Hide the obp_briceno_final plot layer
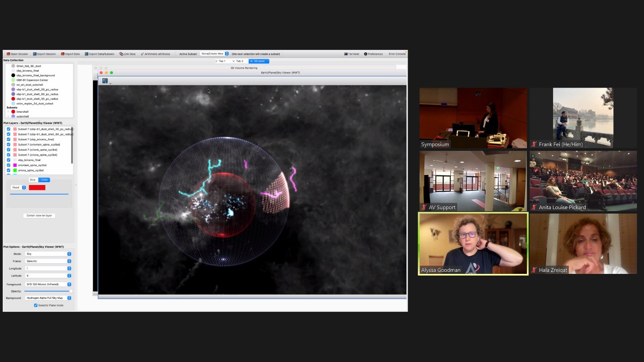644x362 pixels. (8, 160)
